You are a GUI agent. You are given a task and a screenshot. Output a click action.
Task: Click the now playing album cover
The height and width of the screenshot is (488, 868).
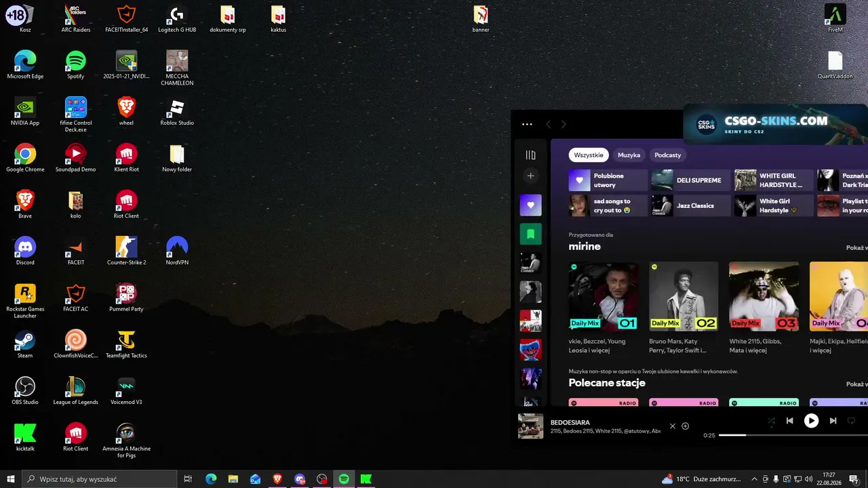530,426
